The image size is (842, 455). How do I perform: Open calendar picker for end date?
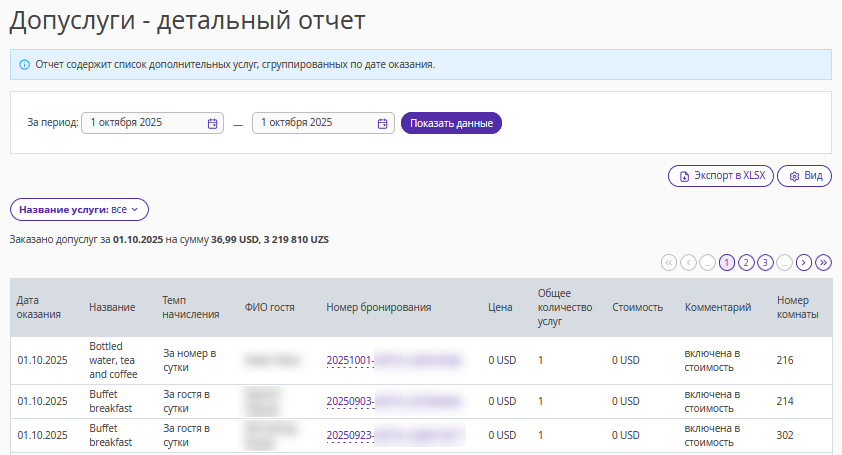pyautogui.click(x=382, y=123)
